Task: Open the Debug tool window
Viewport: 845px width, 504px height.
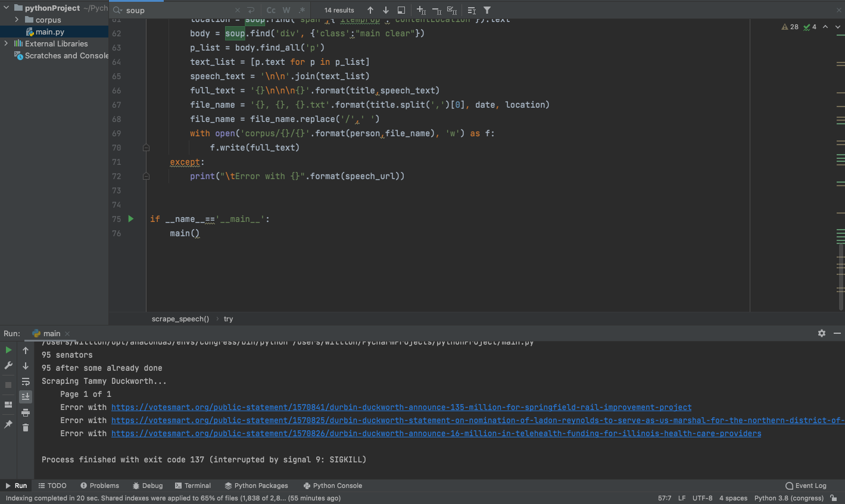Action: (x=148, y=486)
